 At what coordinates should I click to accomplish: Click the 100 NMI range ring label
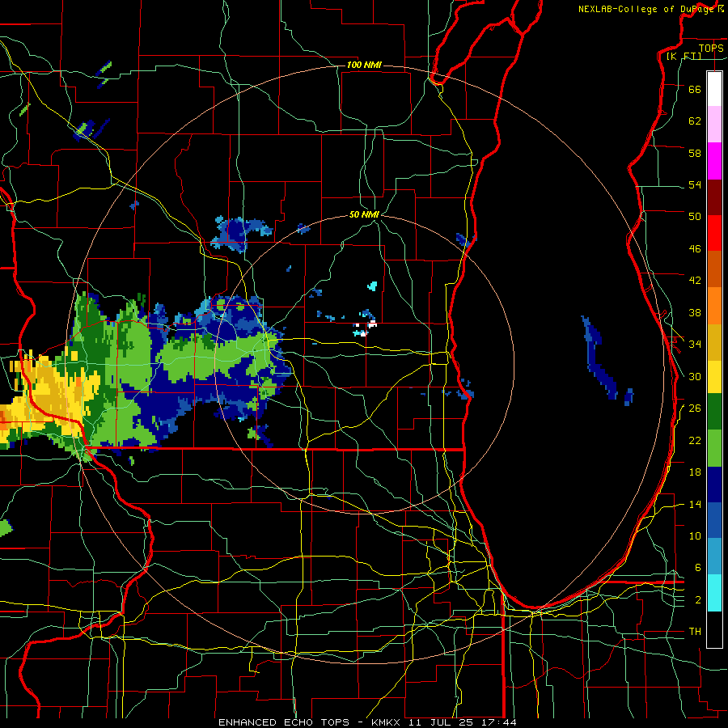tap(364, 65)
